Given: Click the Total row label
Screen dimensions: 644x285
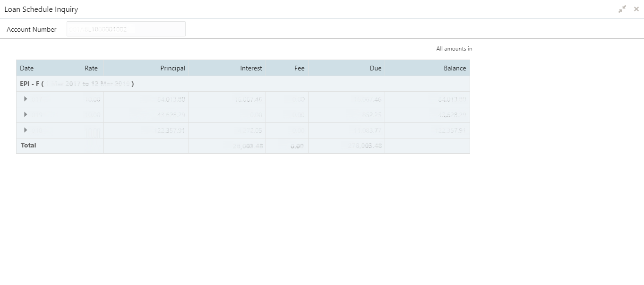Looking at the screenshot, I should (x=28, y=145).
